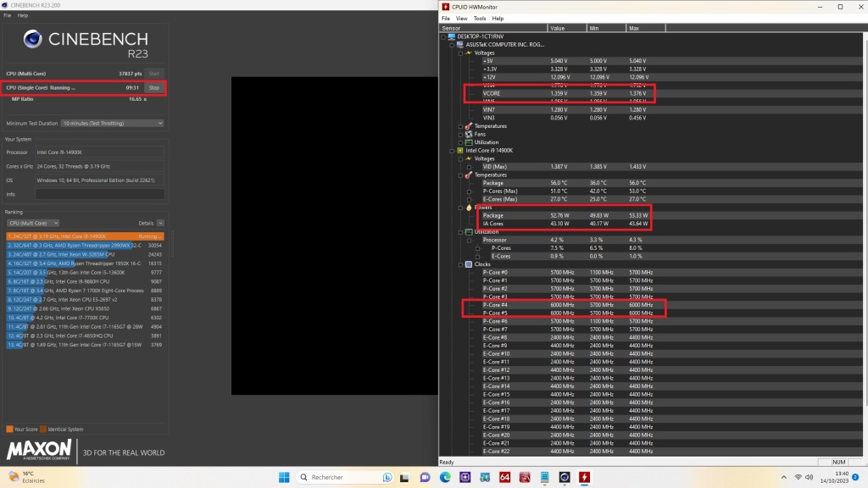Expand the ASUSTeK Temperatures node
This screenshot has height=488, width=868.
(x=460, y=126)
